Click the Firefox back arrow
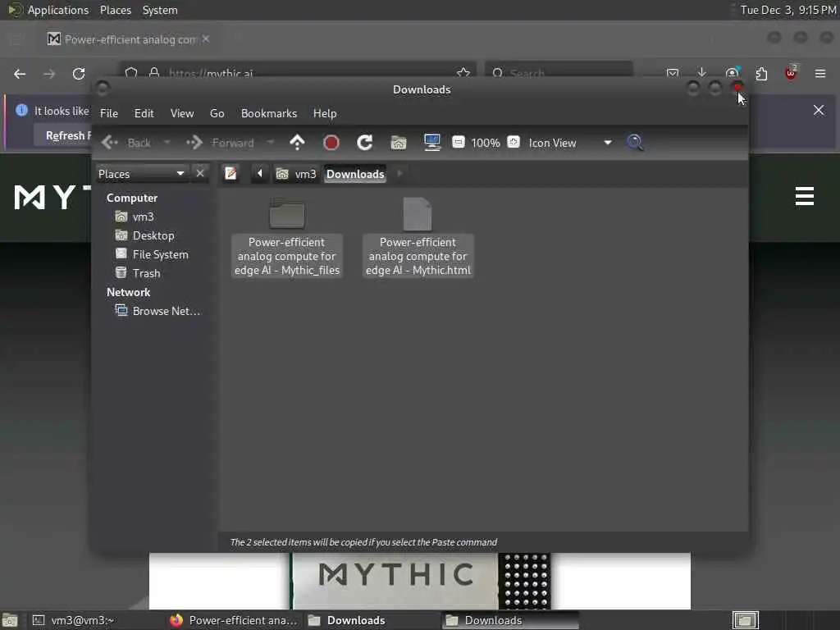Viewport: 840px width, 630px height. coord(20,74)
